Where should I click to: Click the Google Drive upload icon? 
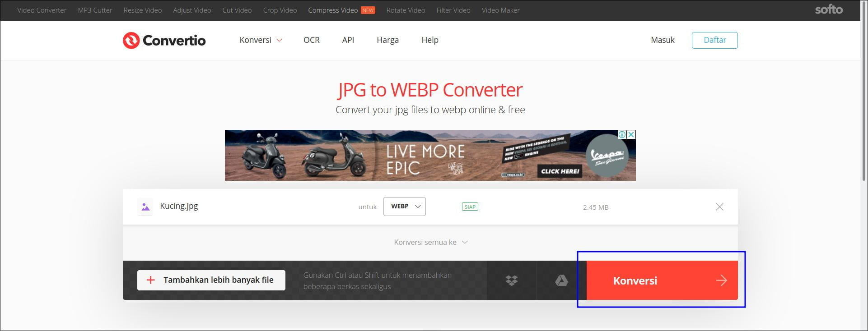tap(561, 280)
